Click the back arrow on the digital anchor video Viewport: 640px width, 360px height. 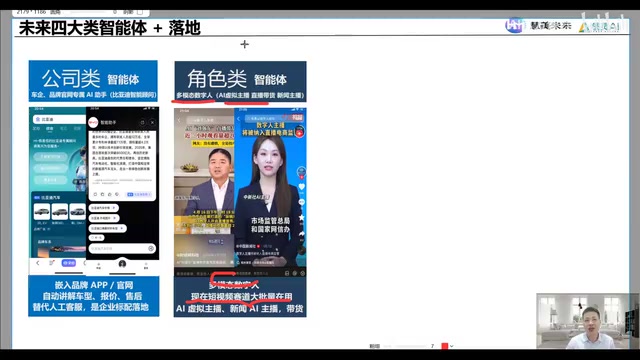[x=239, y=119]
